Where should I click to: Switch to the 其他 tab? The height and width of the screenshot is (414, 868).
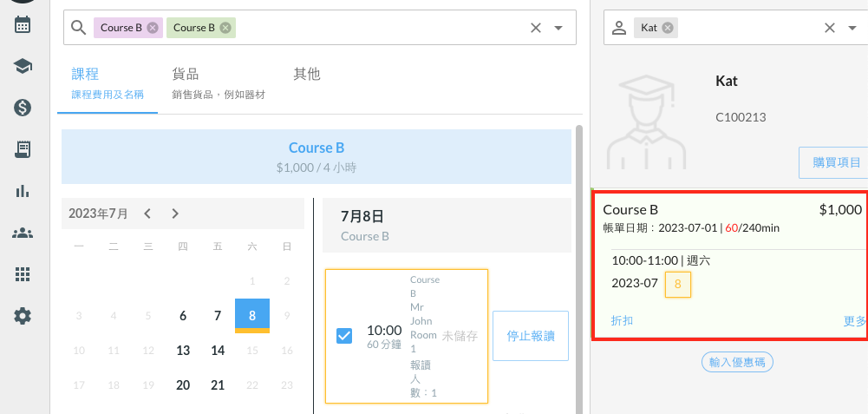(x=307, y=75)
